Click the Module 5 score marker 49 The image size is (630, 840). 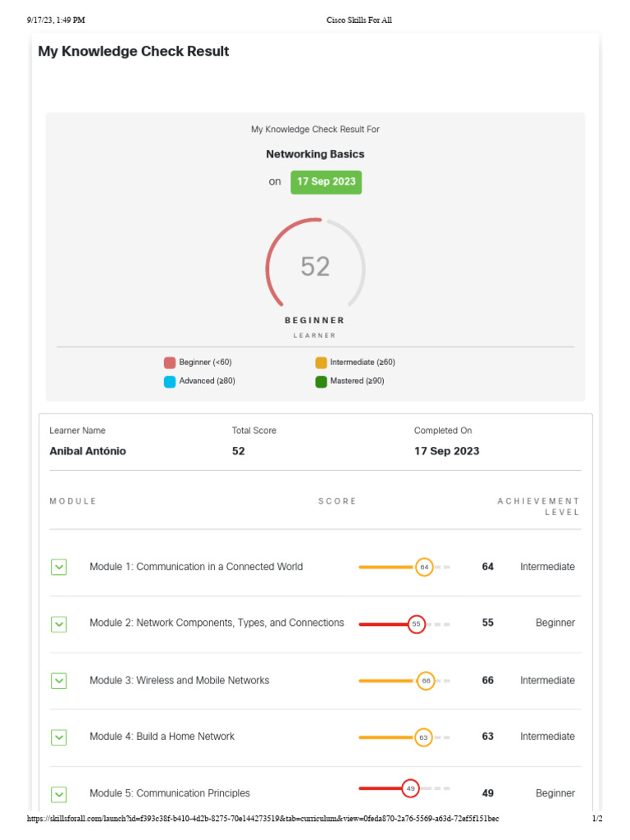click(410, 789)
